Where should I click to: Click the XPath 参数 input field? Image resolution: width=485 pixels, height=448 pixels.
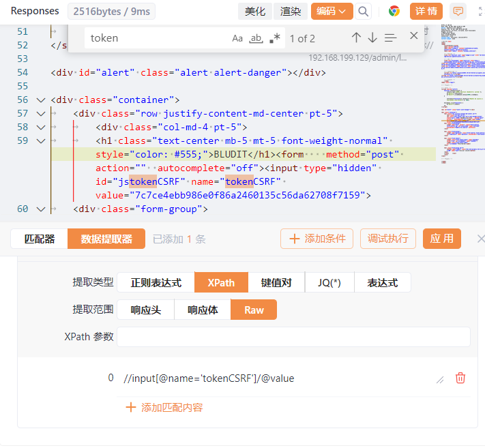[x=293, y=337]
